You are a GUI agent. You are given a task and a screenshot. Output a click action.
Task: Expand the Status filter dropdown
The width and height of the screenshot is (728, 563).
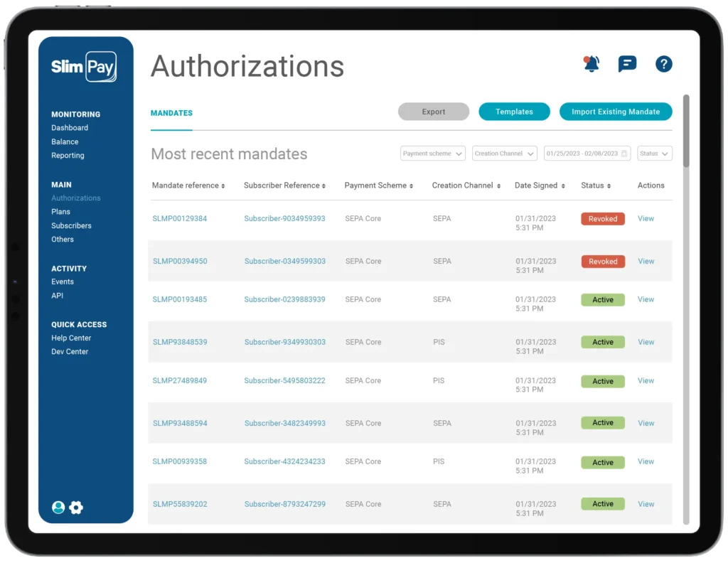[655, 154]
